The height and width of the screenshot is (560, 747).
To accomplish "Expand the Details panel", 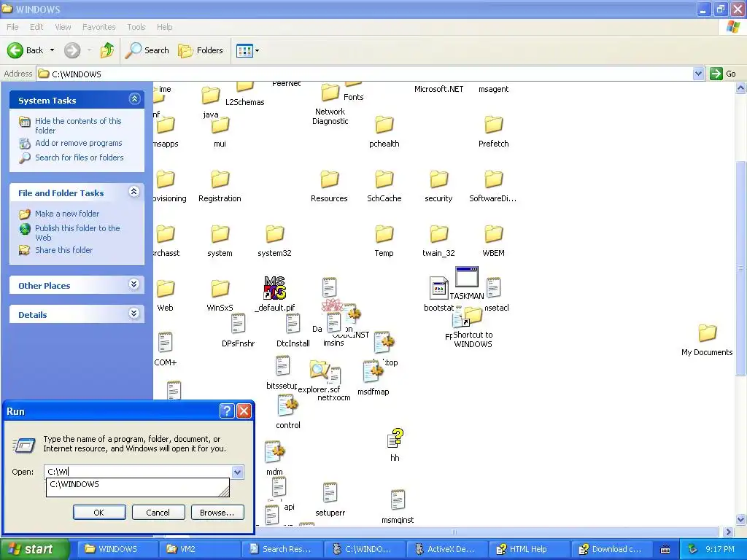I will (x=134, y=314).
